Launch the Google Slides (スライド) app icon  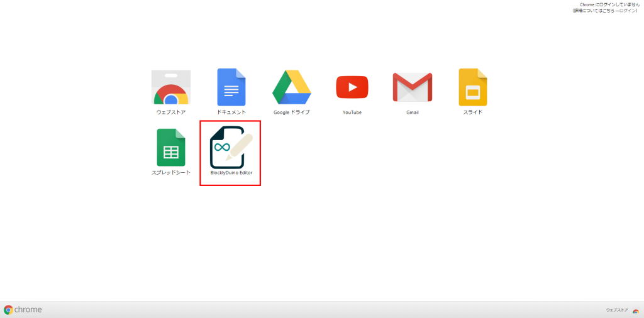472,87
